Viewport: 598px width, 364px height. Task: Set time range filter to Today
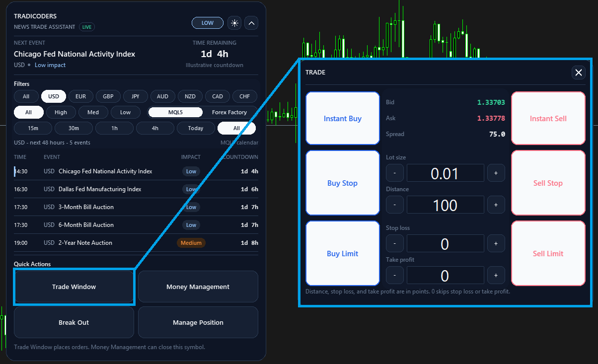click(196, 128)
